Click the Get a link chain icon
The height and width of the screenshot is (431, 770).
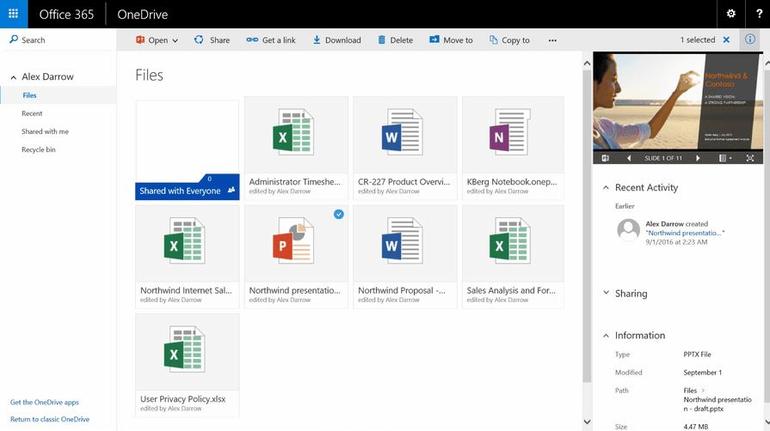point(252,40)
